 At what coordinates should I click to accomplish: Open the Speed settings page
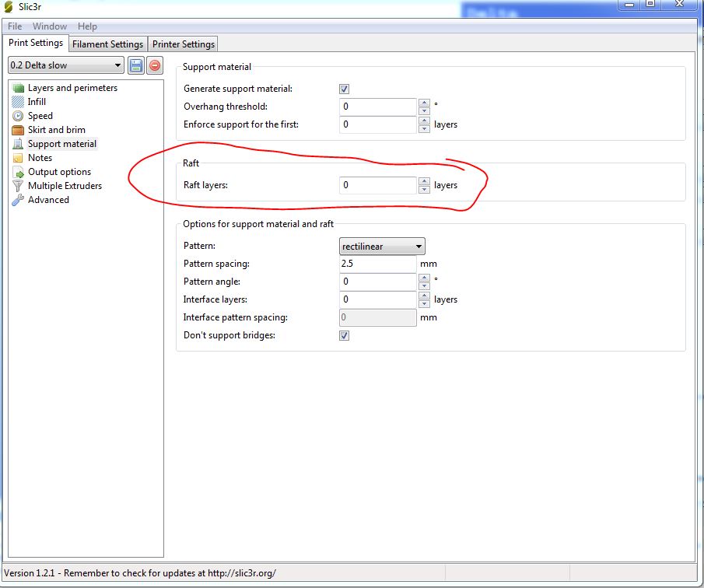pyautogui.click(x=40, y=116)
